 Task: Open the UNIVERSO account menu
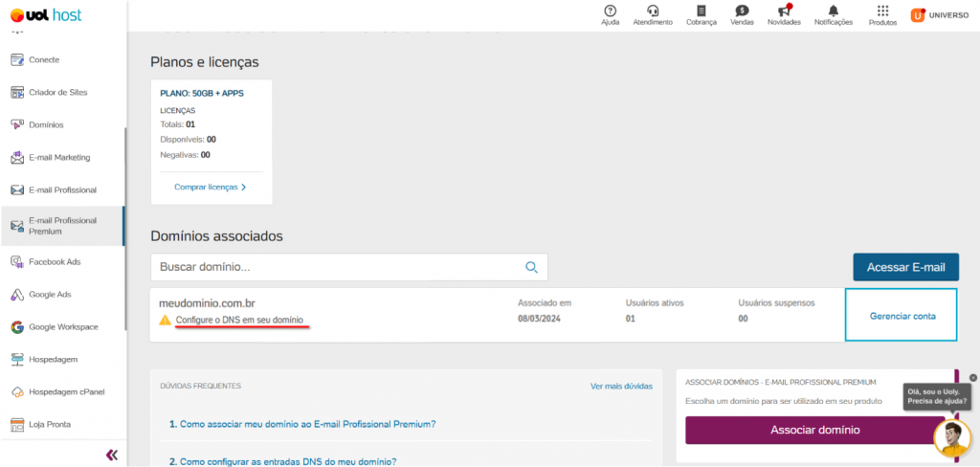(x=940, y=15)
